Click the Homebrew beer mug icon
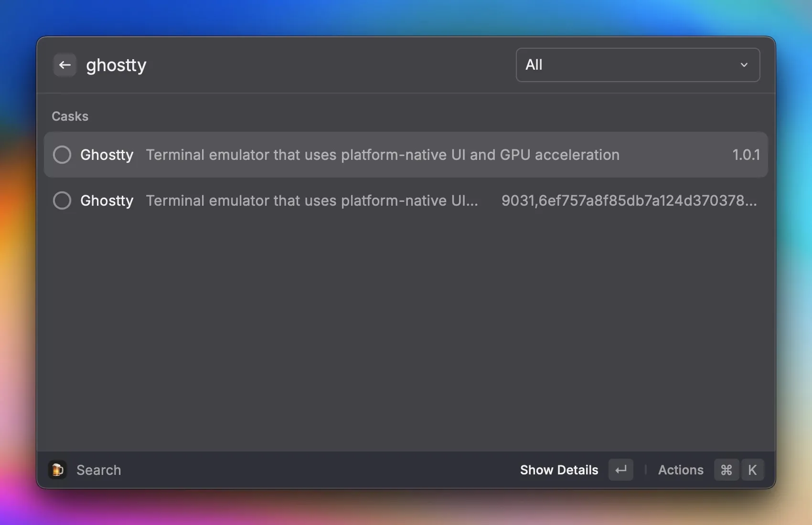Image resolution: width=812 pixels, height=525 pixels. (x=57, y=470)
